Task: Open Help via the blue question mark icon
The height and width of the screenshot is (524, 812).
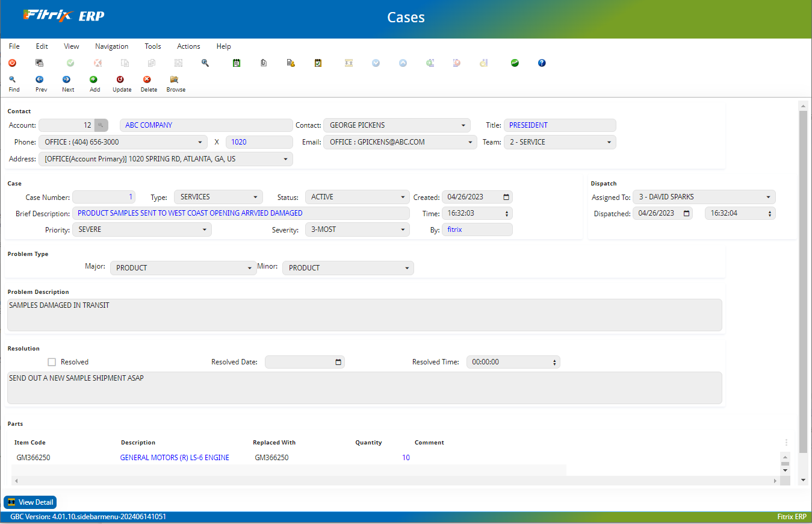Action: (x=541, y=63)
